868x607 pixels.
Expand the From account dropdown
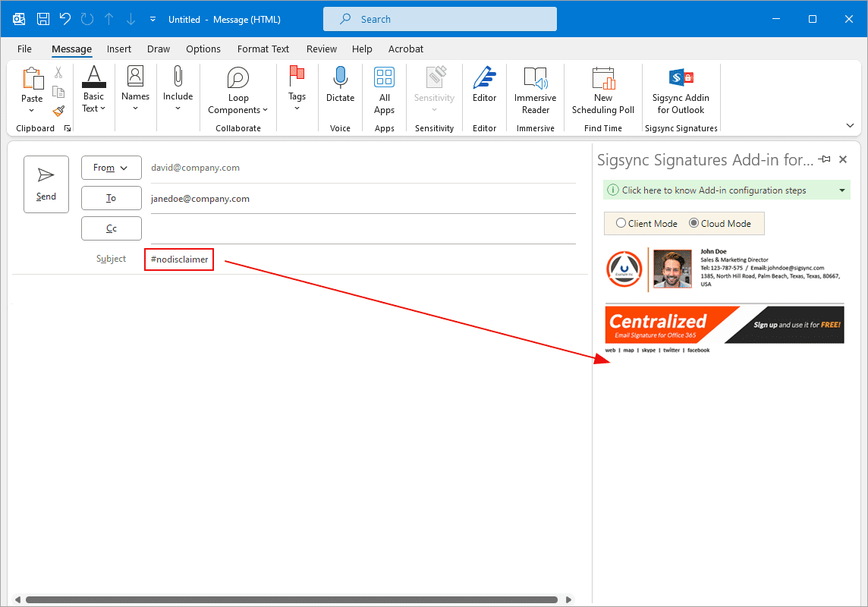click(111, 168)
